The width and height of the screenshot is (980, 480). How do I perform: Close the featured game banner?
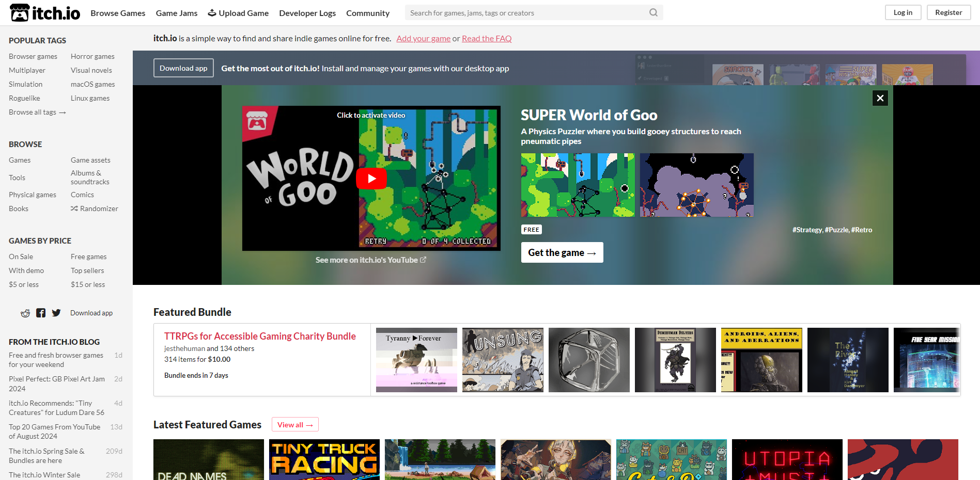coord(880,98)
